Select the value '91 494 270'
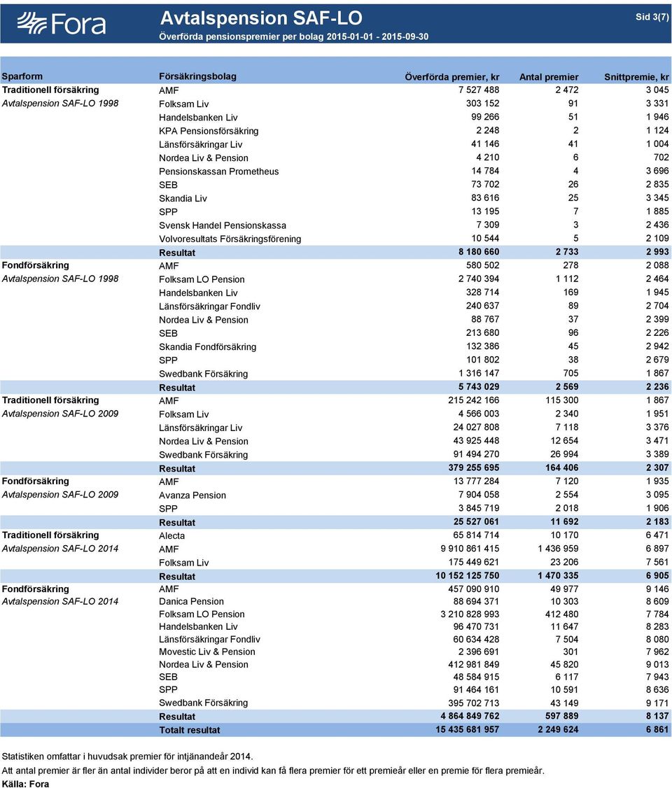 [476, 454]
